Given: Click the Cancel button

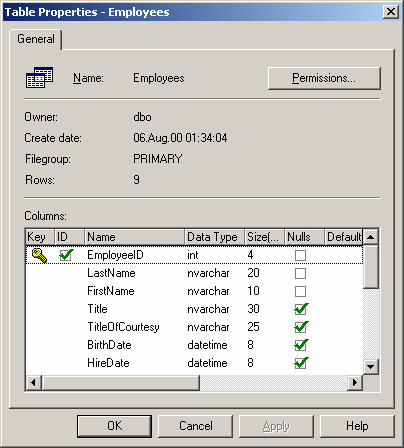Looking at the screenshot, I should [195, 426].
